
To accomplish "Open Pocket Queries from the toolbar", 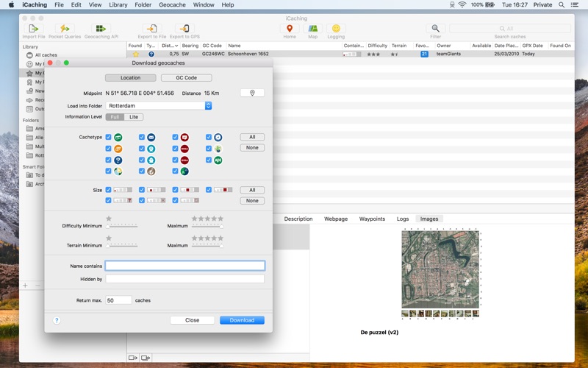I will [65, 29].
